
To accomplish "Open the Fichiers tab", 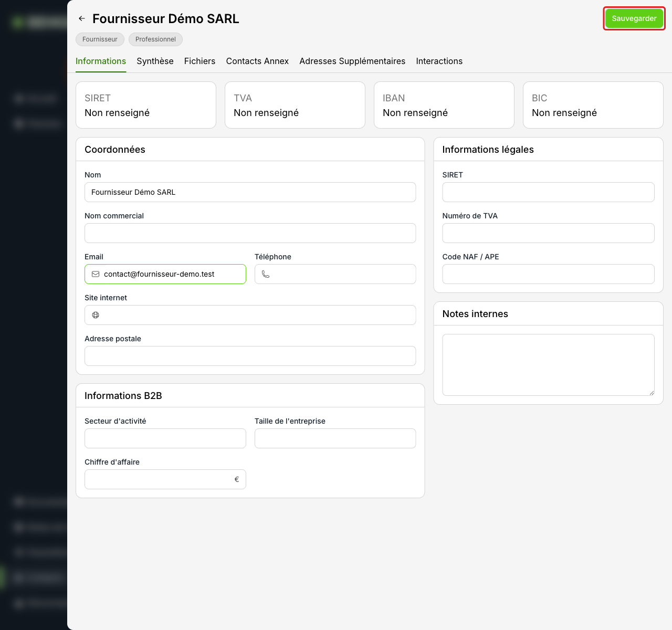I will pos(199,61).
